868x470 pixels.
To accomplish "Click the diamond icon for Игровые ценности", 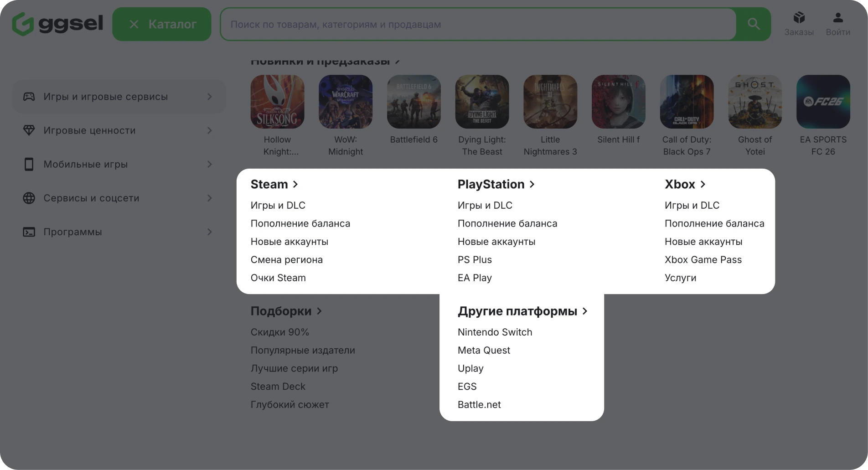I will [x=29, y=130].
